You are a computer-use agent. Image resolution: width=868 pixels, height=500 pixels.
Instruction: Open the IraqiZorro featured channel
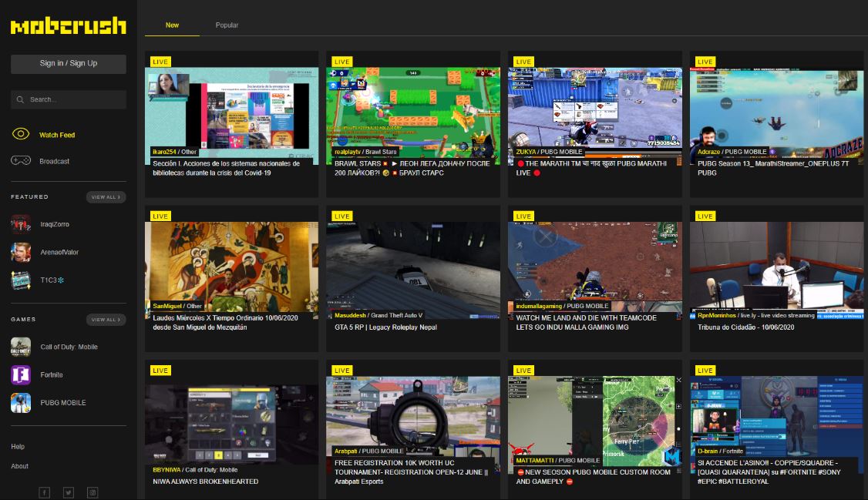point(55,224)
